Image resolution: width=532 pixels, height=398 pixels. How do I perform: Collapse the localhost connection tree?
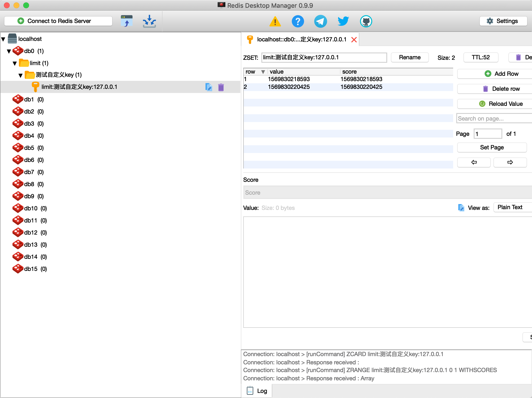[x=3, y=39]
